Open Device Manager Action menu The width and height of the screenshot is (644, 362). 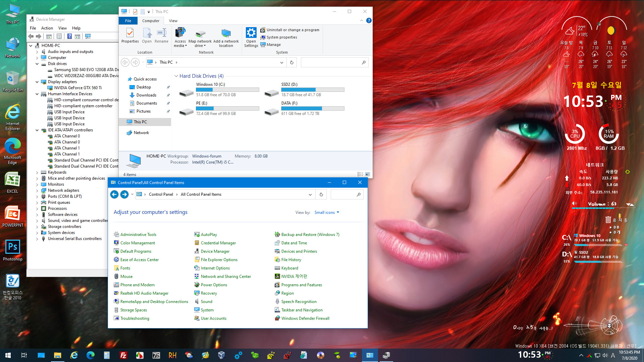tap(47, 28)
